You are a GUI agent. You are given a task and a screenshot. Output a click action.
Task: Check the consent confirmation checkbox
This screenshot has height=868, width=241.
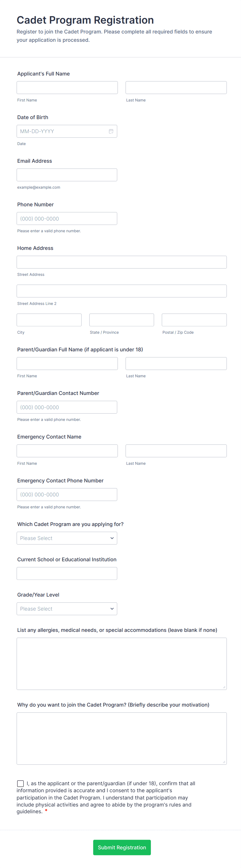point(20,783)
